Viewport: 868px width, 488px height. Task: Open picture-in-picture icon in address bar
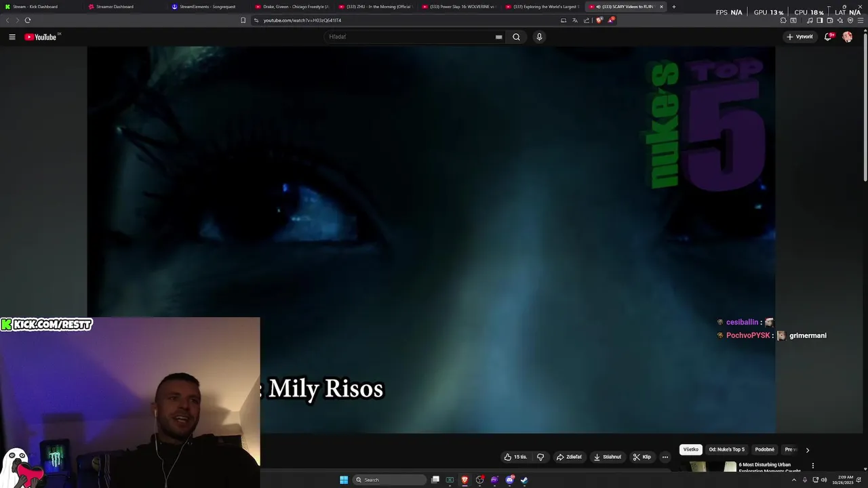pyautogui.click(x=564, y=20)
